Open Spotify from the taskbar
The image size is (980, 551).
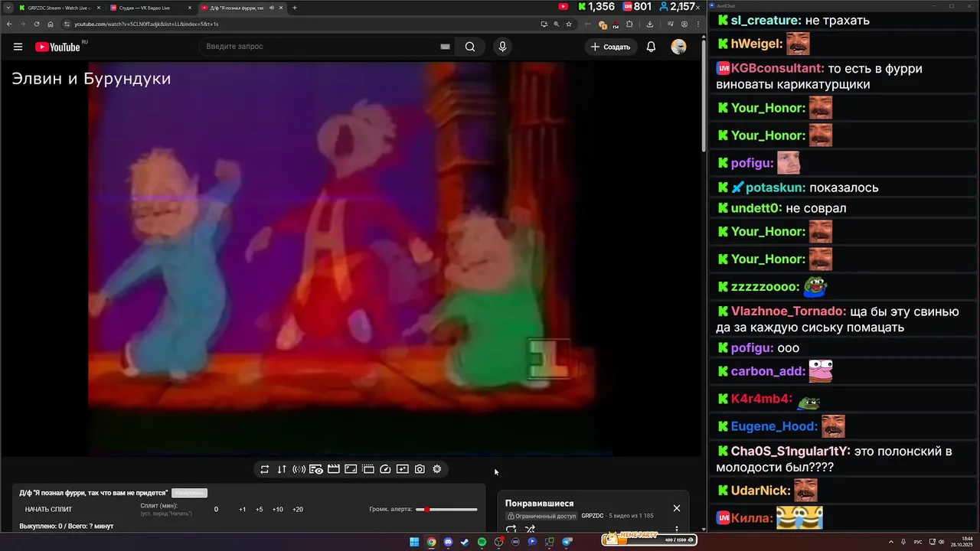click(x=482, y=542)
